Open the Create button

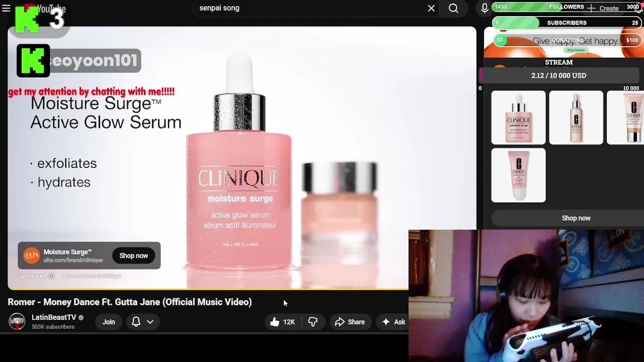click(603, 8)
